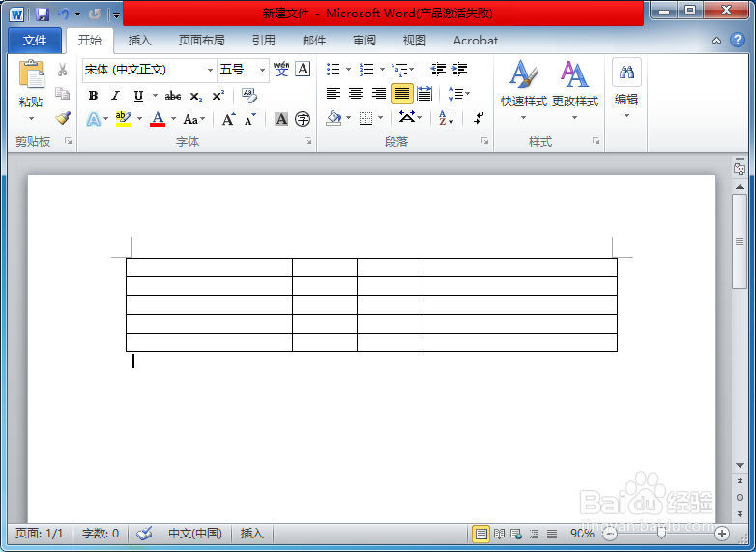Redo the last action
Viewport: 756px width, 552px height.
pos(94,14)
